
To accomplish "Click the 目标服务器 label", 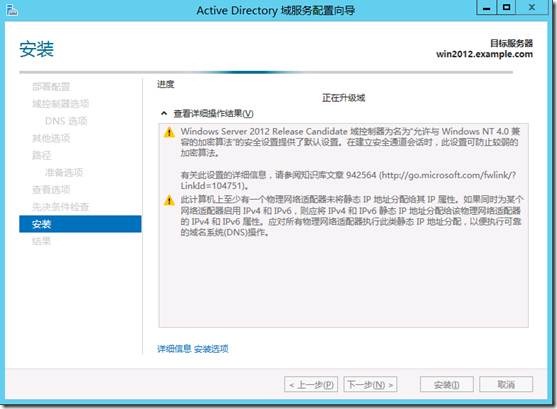I will 512,43.
